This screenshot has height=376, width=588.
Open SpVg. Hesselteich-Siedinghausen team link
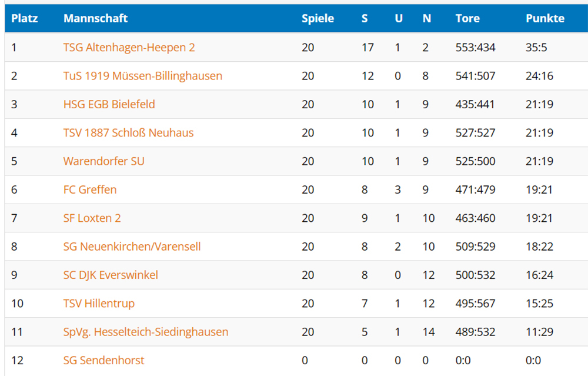[x=146, y=332]
